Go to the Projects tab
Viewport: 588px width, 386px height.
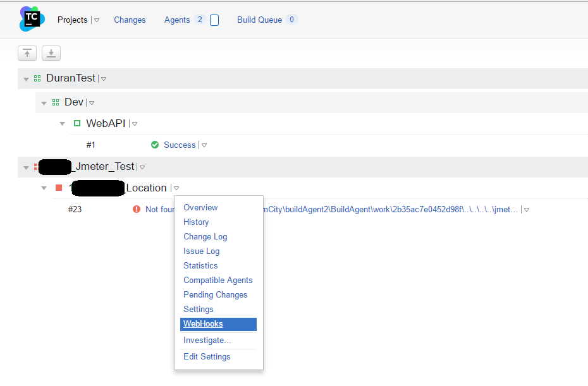pos(72,20)
